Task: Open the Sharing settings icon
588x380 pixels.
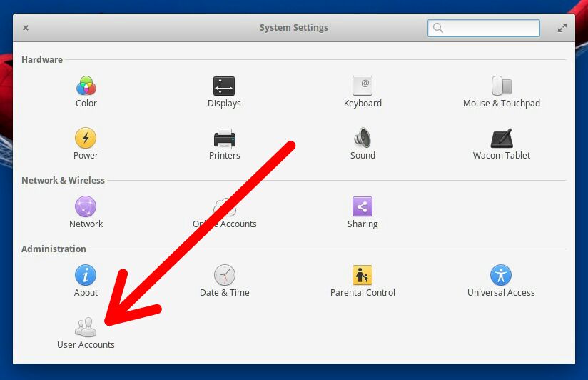Action: click(x=363, y=206)
